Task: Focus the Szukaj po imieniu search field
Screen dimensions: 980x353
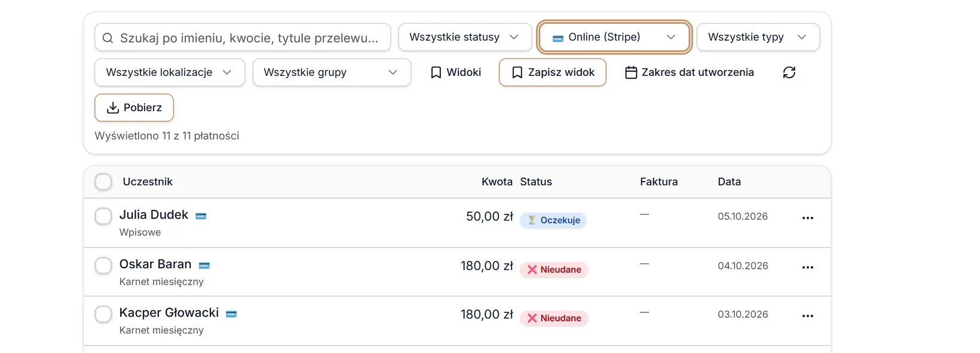Action: tap(243, 38)
